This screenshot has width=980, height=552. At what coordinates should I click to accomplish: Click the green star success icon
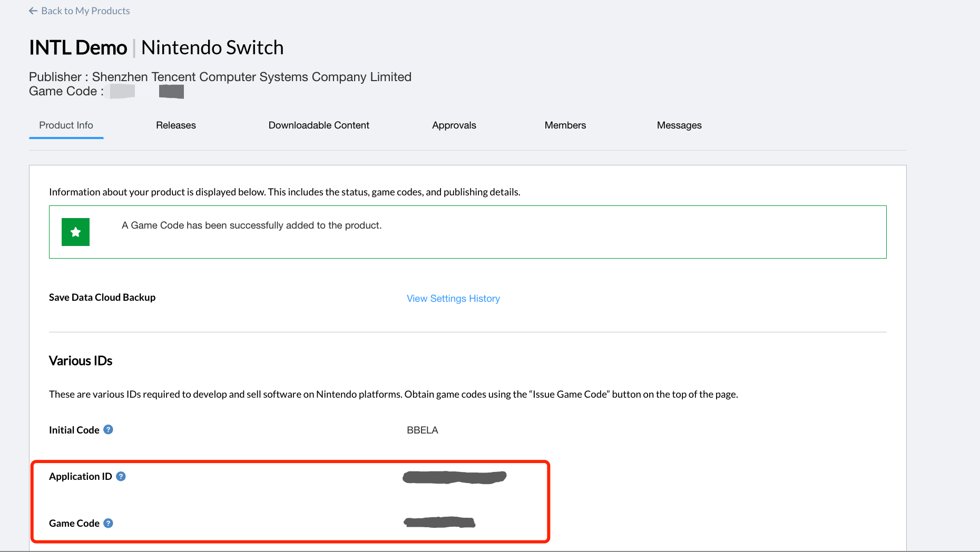[x=75, y=232]
